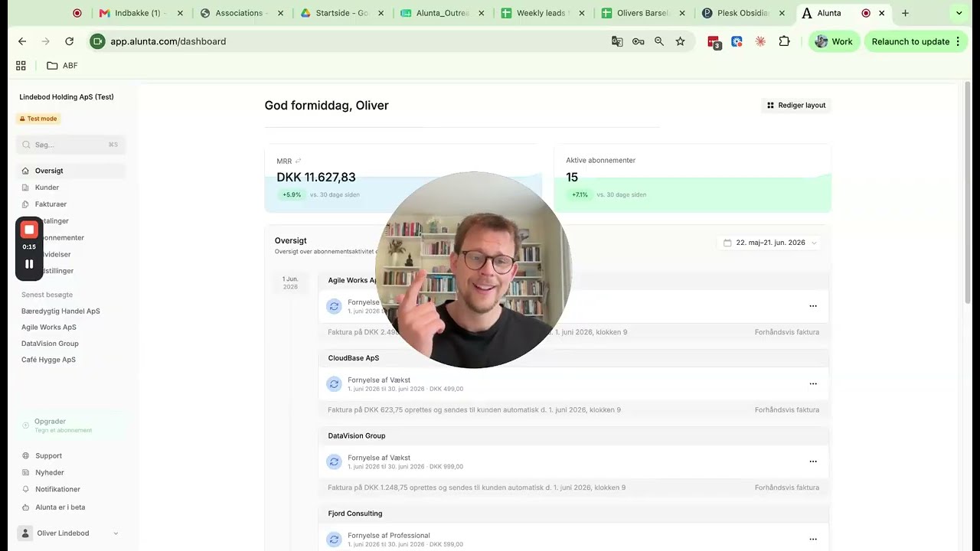Open the Chrome apps grid icon
Image resolution: width=980 pixels, height=551 pixels.
(x=21, y=66)
